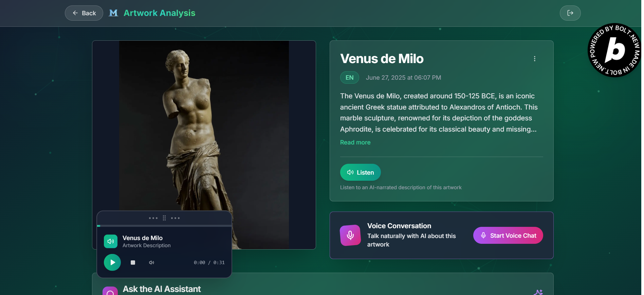The height and width of the screenshot is (295, 644).
Task: Grab the audio player drag handle grip
Action: tap(164, 218)
